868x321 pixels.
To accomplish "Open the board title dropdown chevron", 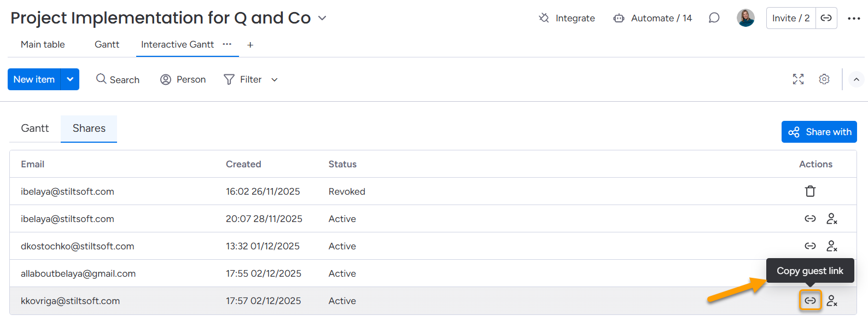I will [x=322, y=18].
